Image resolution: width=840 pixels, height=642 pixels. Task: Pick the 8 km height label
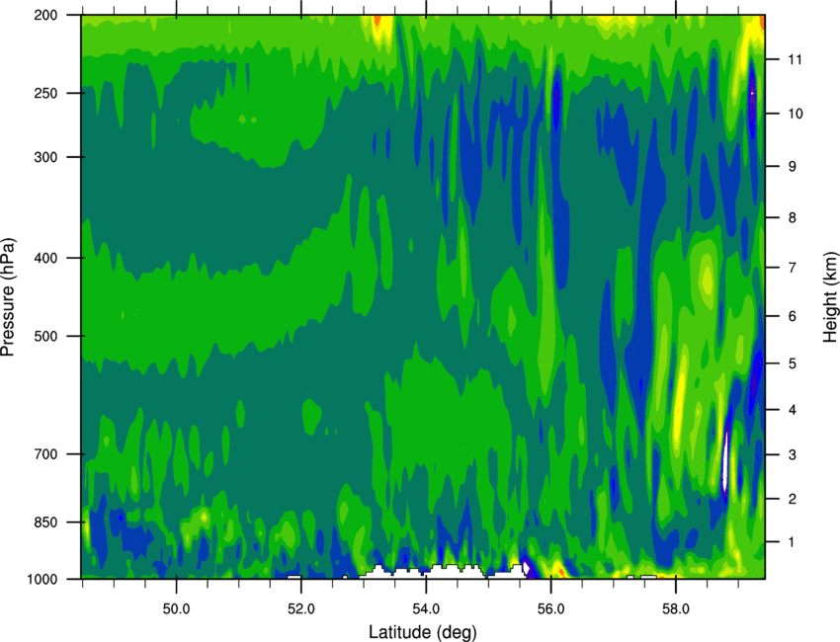793,218
